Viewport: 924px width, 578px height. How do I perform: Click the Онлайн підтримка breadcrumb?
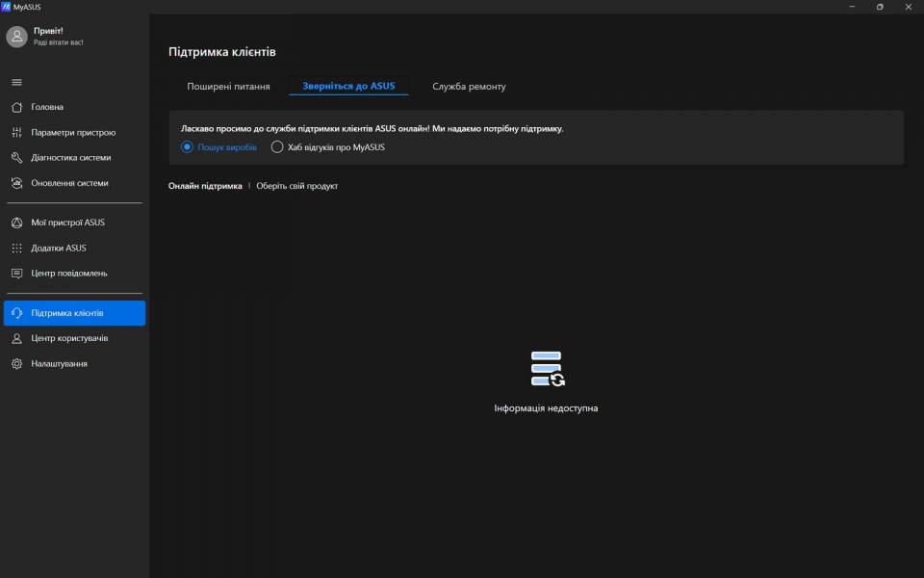point(205,186)
